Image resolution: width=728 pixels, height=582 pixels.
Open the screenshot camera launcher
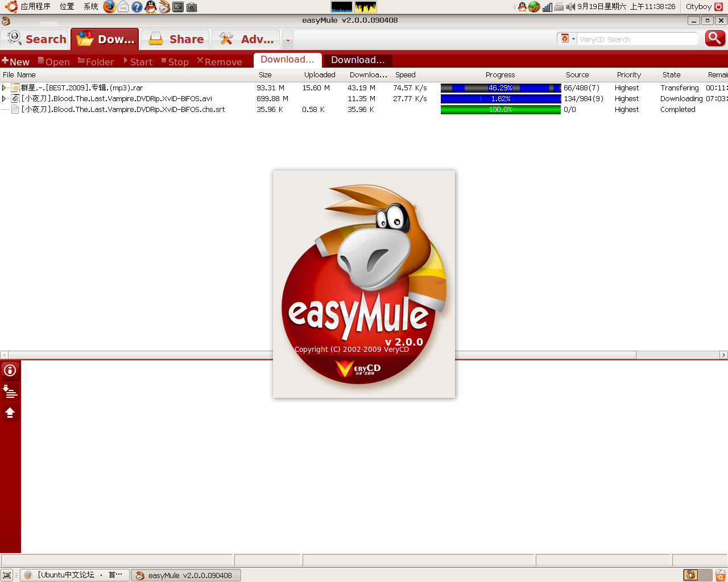pos(192,7)
